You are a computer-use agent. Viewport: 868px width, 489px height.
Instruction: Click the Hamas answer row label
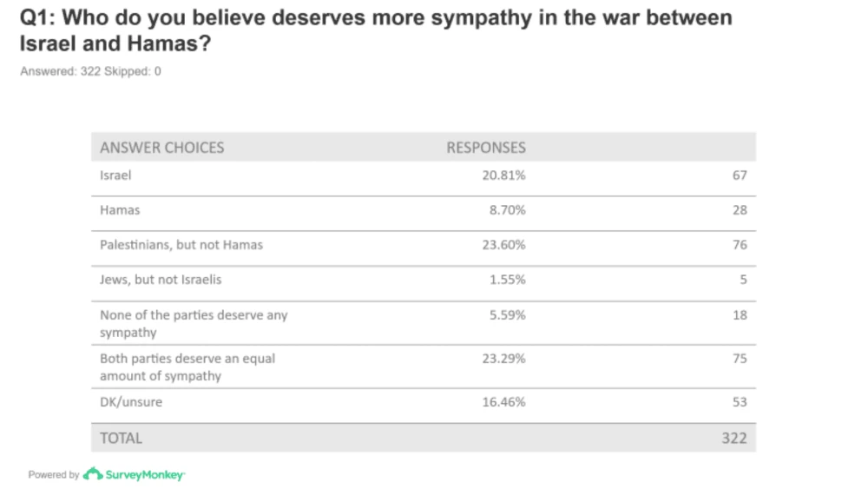pos(120,210)
